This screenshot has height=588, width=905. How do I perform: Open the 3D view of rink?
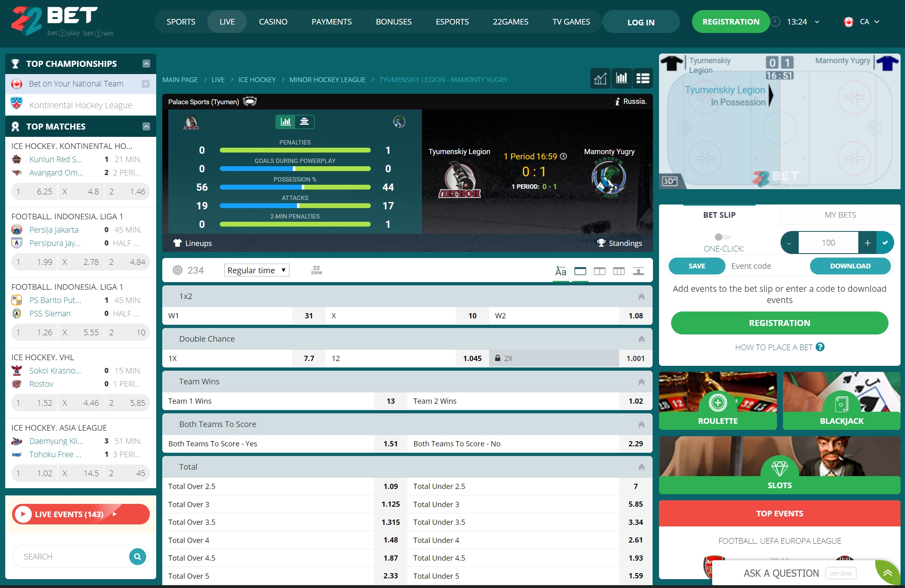click(670, 181)
